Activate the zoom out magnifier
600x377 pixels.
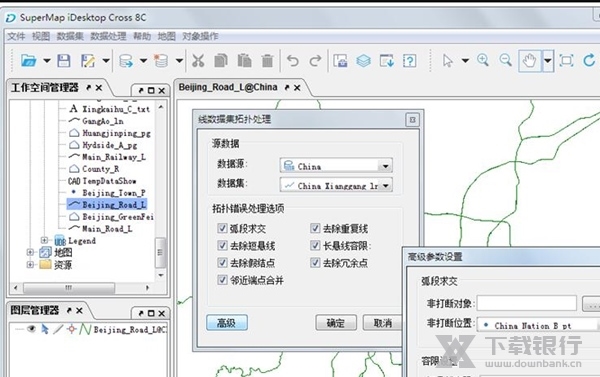505,60
